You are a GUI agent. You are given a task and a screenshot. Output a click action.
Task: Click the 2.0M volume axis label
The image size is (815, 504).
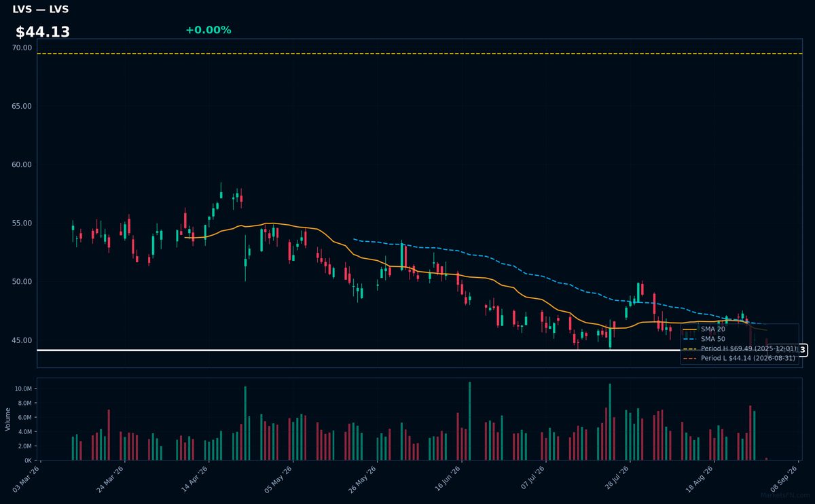(x=24, y=446)
